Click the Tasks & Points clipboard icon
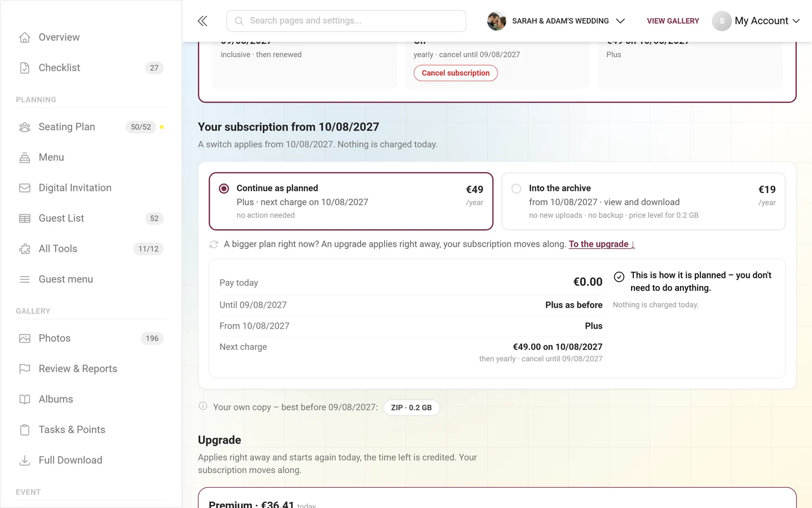This screenshot has width=812, height=508. [x=25, y=430]
